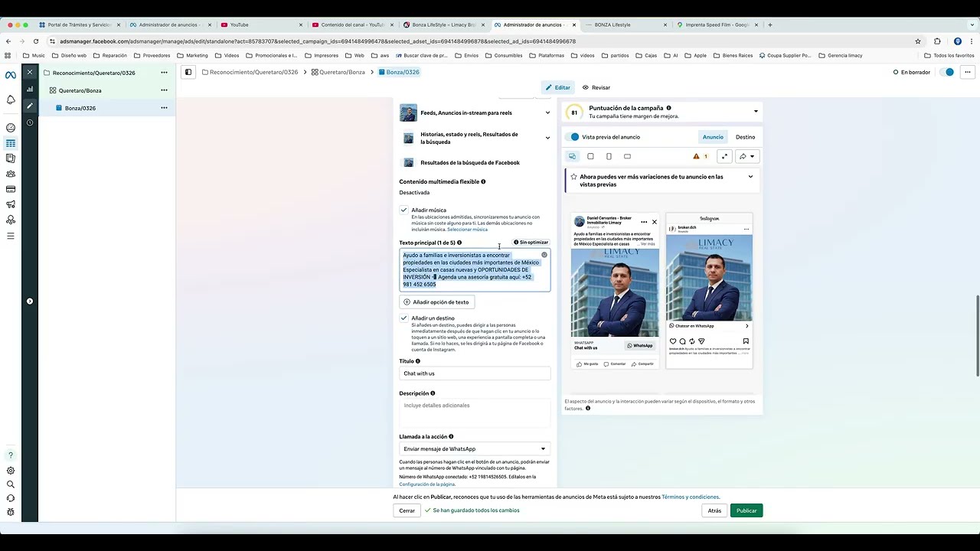Open more options for Bonza/0326 ad
980x551 pixels.
point(164,108)
